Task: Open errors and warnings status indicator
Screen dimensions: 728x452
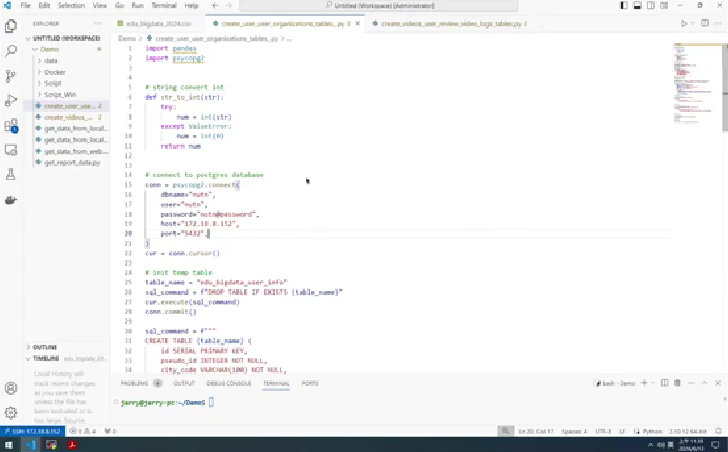Action: click(83, 431)
